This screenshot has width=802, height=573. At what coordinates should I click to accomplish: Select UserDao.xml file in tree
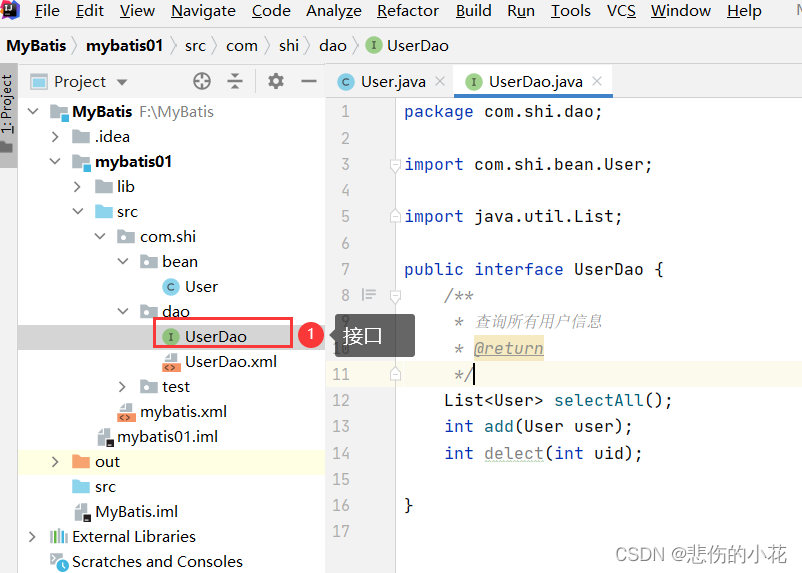pos(231,362)
